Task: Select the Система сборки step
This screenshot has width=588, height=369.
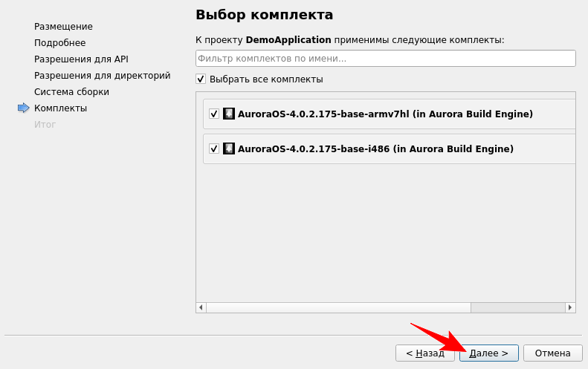Action: pos(71,92)
